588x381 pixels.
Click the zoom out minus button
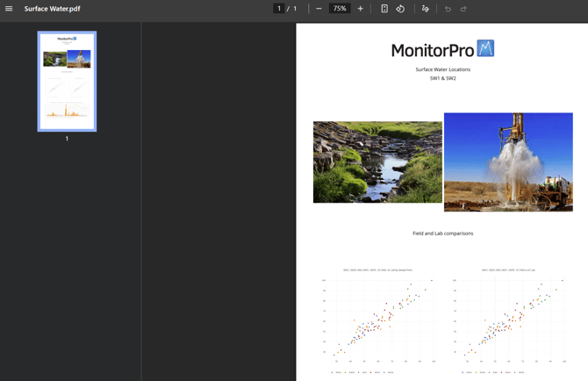[x=319, y=9]
